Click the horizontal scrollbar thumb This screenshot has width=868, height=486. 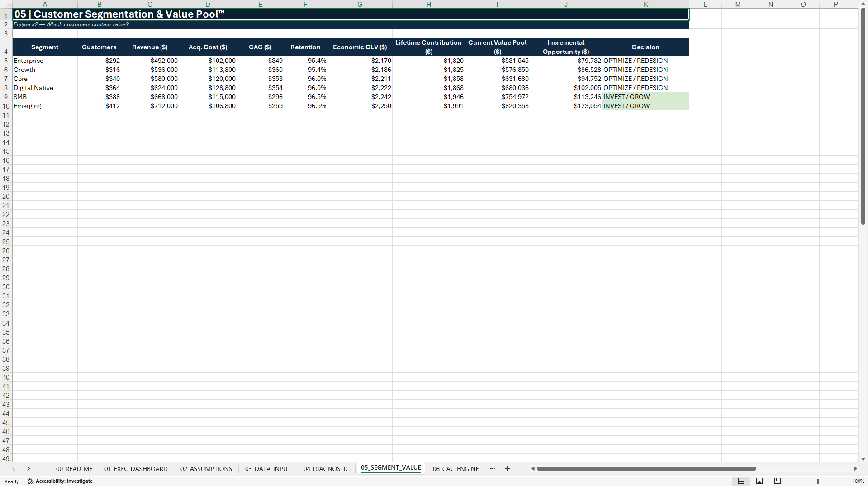point(646,469)
